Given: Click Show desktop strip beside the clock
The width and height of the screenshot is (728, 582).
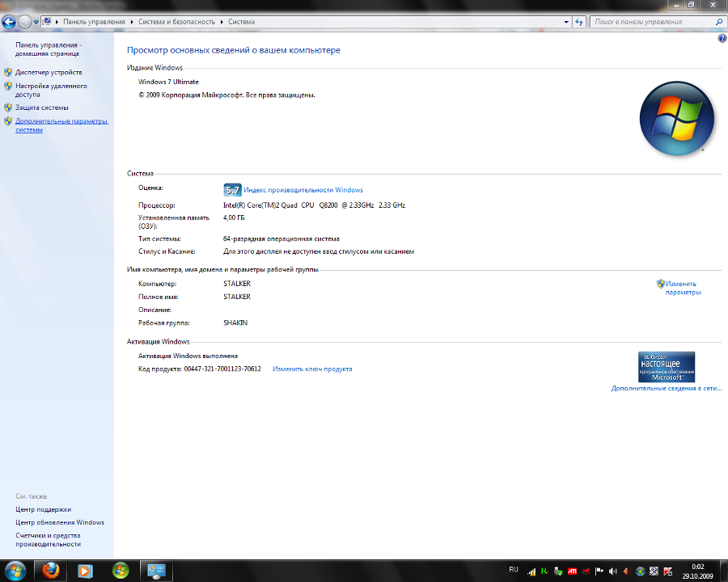Looking at the screenshot, I should pyautogui.click(x=724, y=571).
